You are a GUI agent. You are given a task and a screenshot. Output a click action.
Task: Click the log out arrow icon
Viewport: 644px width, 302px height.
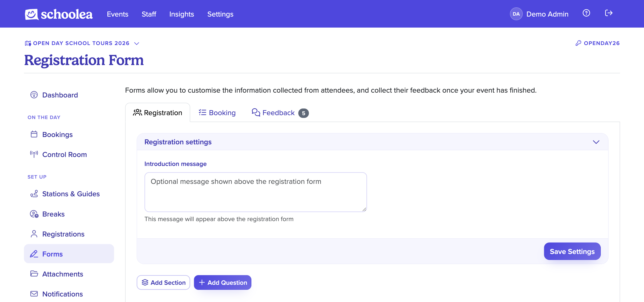point(609,13)
